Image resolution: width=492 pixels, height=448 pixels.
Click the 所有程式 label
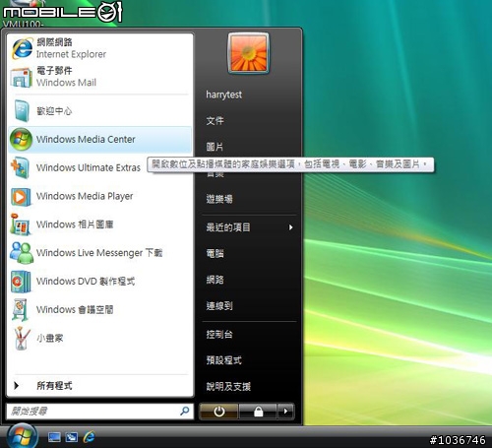(x=54, y=386)
